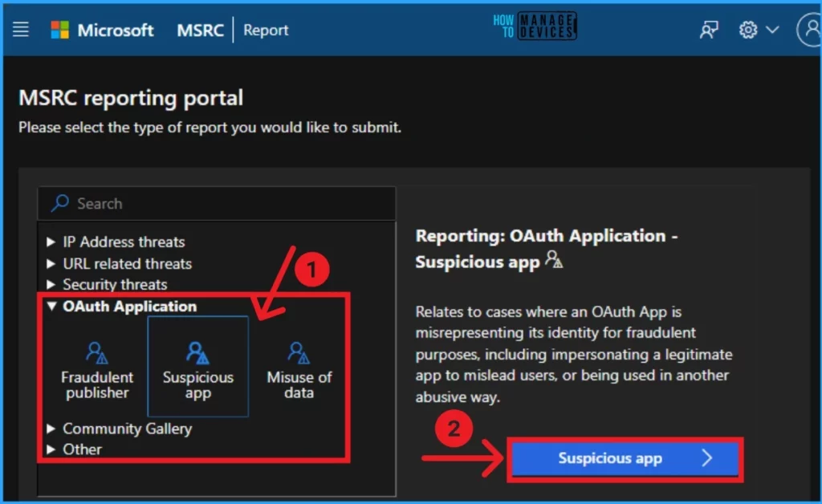This screenshot has width=822, height=504.
Task: Click the Other category text
Action: [x=83, y=449]
